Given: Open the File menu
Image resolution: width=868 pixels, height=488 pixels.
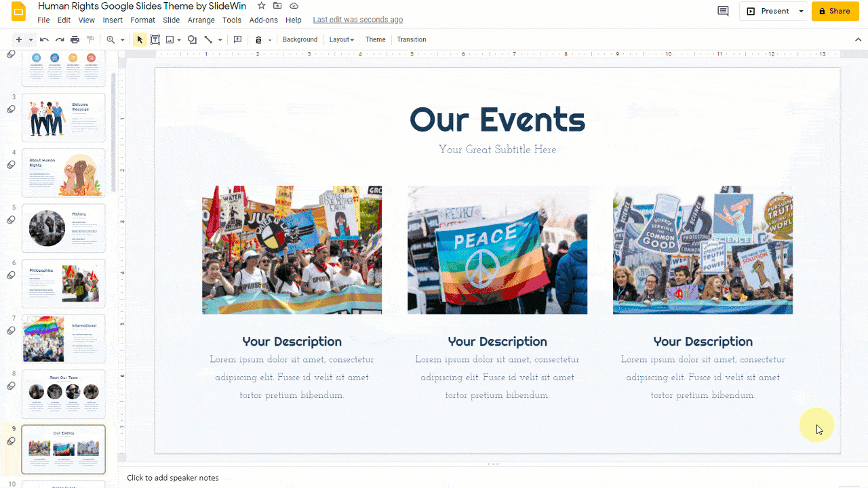Looking at the screenshot, I should [x=43, y=20].
